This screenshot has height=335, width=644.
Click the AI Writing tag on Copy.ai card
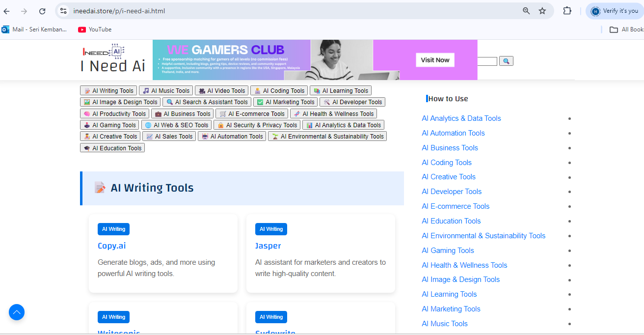point(113,229)
